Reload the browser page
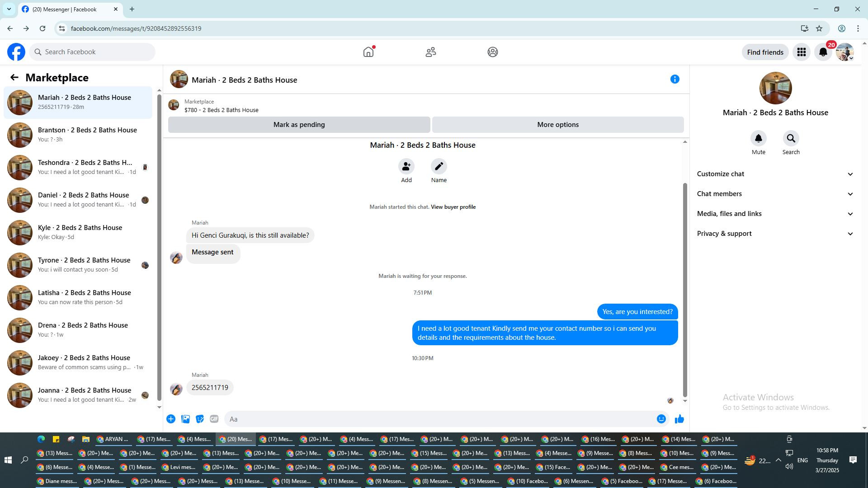This screenshot has width=868, height=488. pyautogui.click(x=42, y=28)
